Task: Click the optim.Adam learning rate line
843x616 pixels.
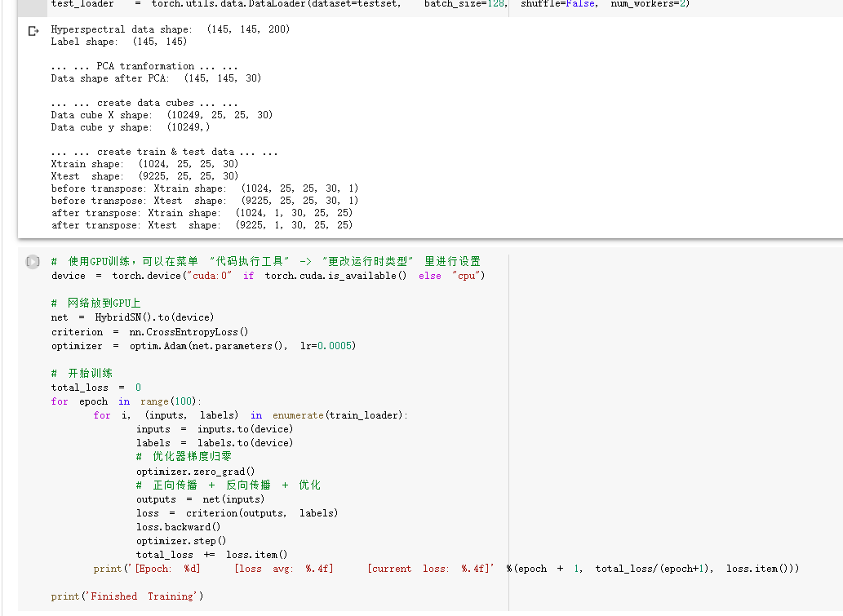Action: pos(204,346)
